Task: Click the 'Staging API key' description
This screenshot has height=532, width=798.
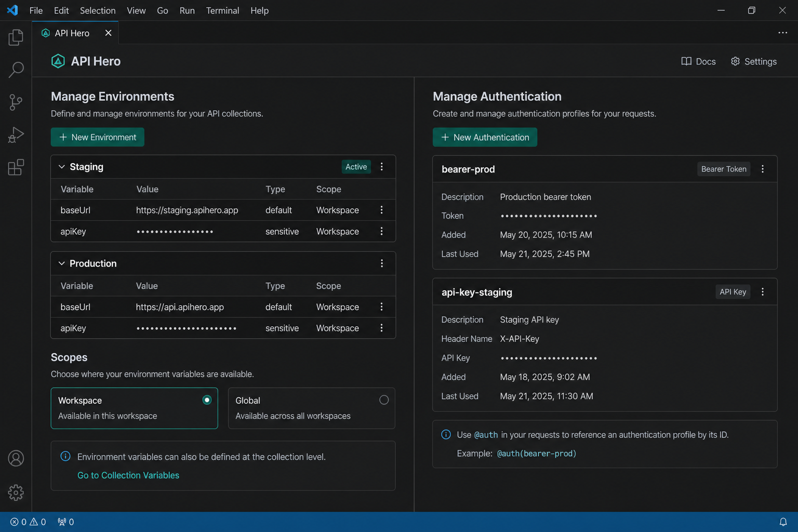Action: pos(529,320)
